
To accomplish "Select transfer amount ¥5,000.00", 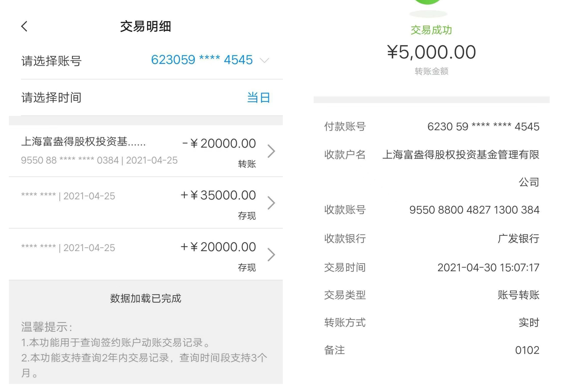I will point(431,51).
